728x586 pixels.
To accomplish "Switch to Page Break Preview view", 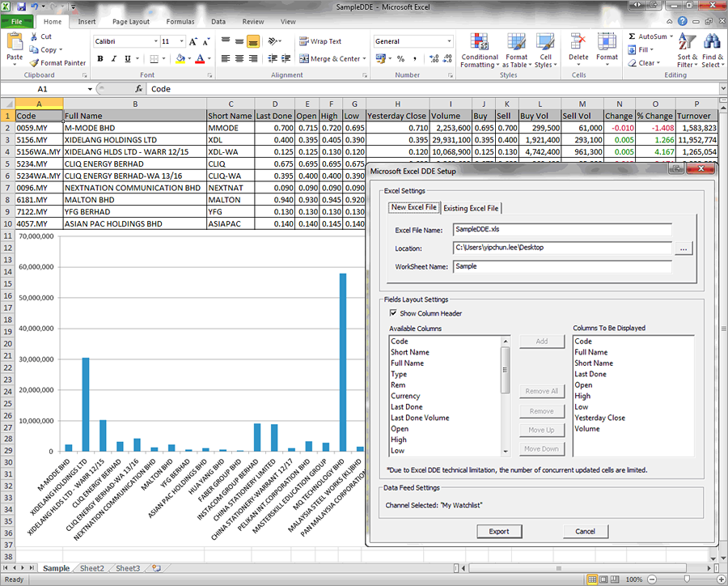I will point(615,580).
